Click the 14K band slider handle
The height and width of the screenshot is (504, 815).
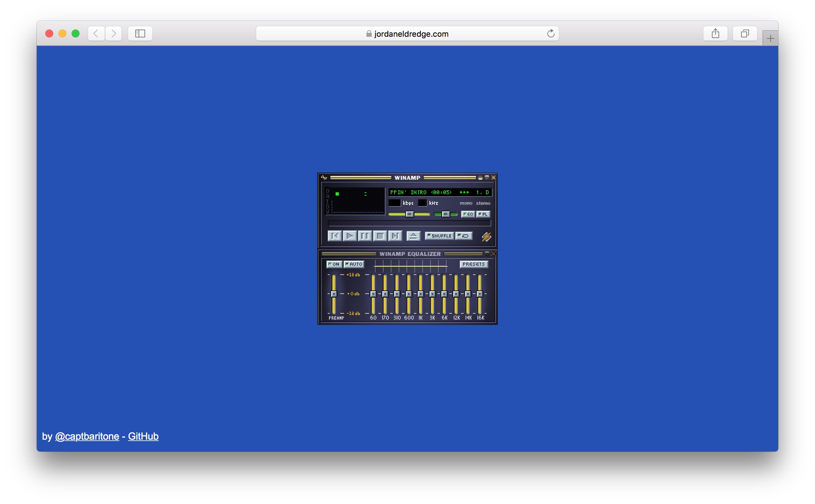click(x=468, y=294)
